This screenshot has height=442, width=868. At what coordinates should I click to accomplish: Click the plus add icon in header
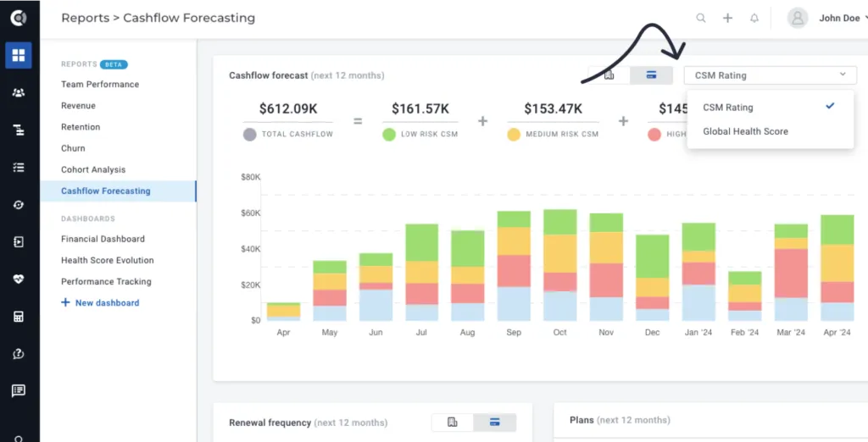click(x=727, y=19)
